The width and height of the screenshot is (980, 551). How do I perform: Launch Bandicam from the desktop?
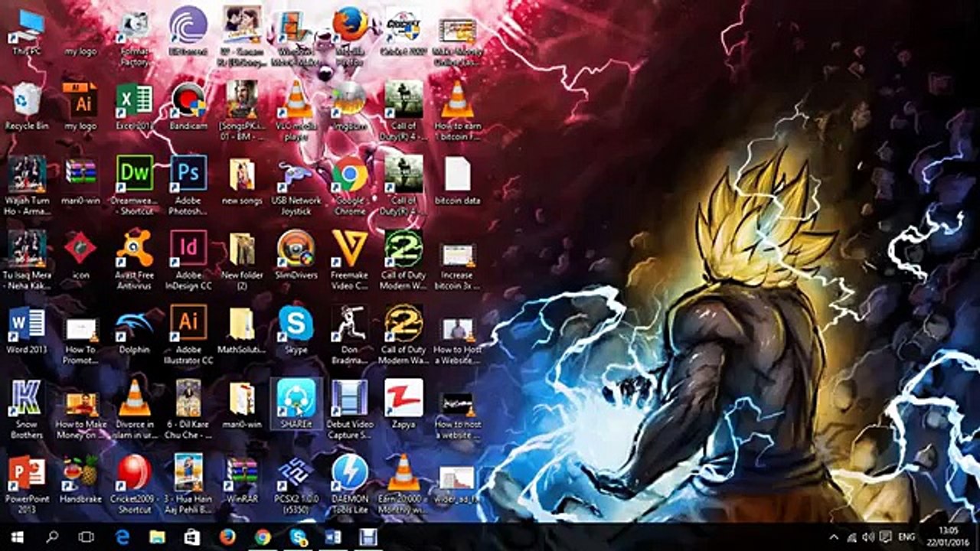point(188,106)
